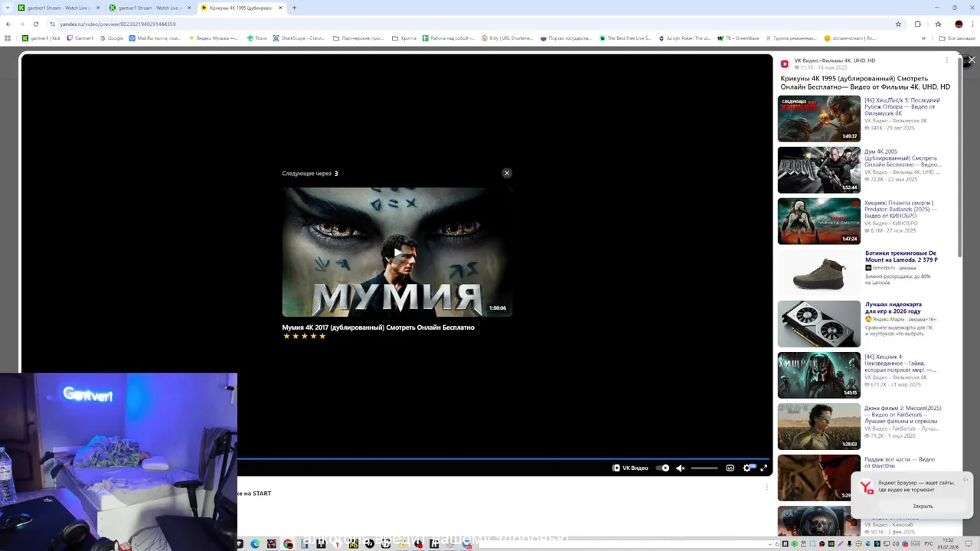
Task: Click the Яндекс Браузер logo in popup
Action: [867, 487]
